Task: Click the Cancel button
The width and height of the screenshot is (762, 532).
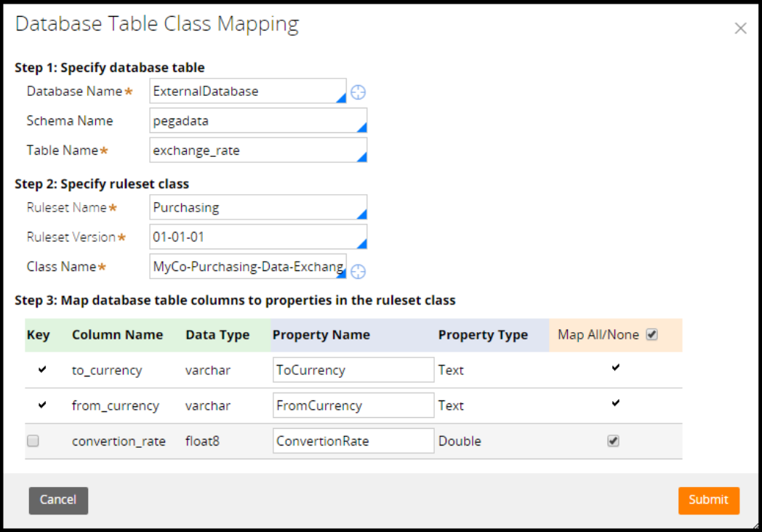Action: click(x=58, y=500)
